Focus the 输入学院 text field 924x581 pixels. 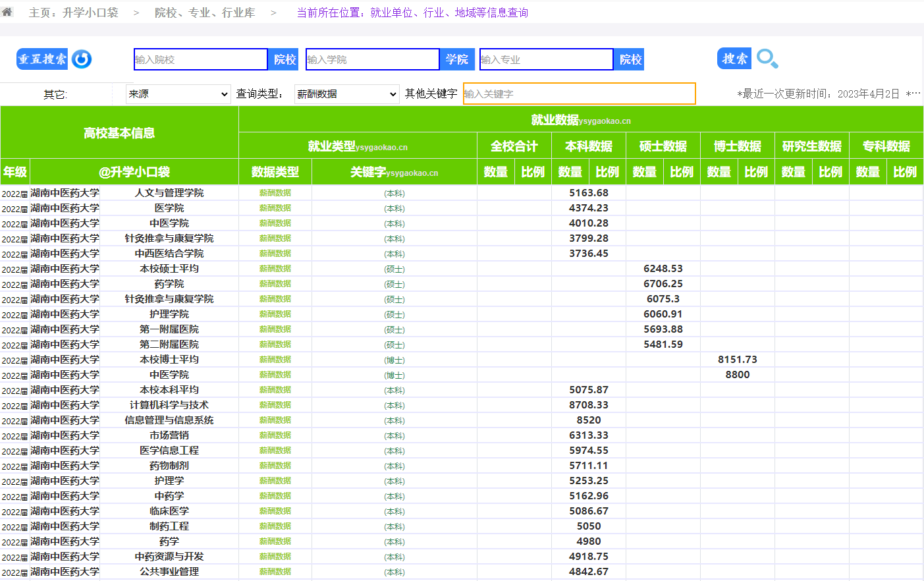(372, 59)
